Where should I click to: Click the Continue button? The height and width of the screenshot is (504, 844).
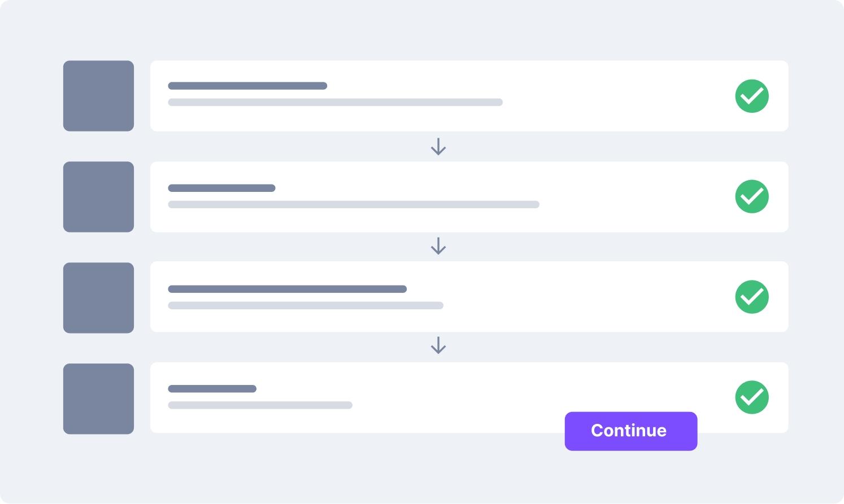631,431
